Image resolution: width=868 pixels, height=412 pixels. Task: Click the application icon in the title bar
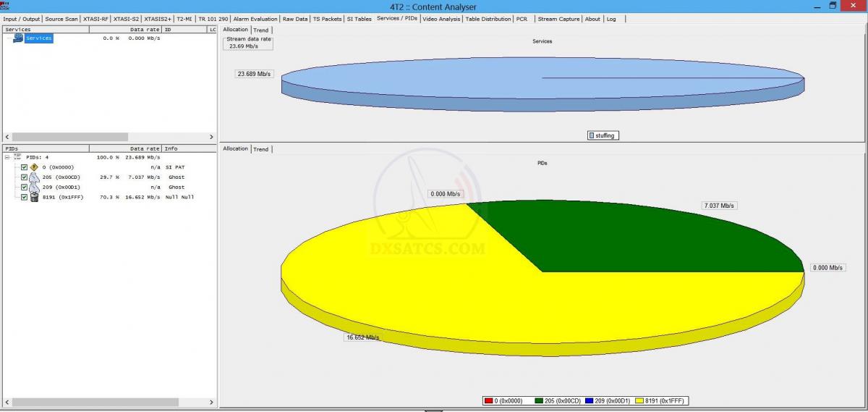pyautogui.click(x=5, y=6)
